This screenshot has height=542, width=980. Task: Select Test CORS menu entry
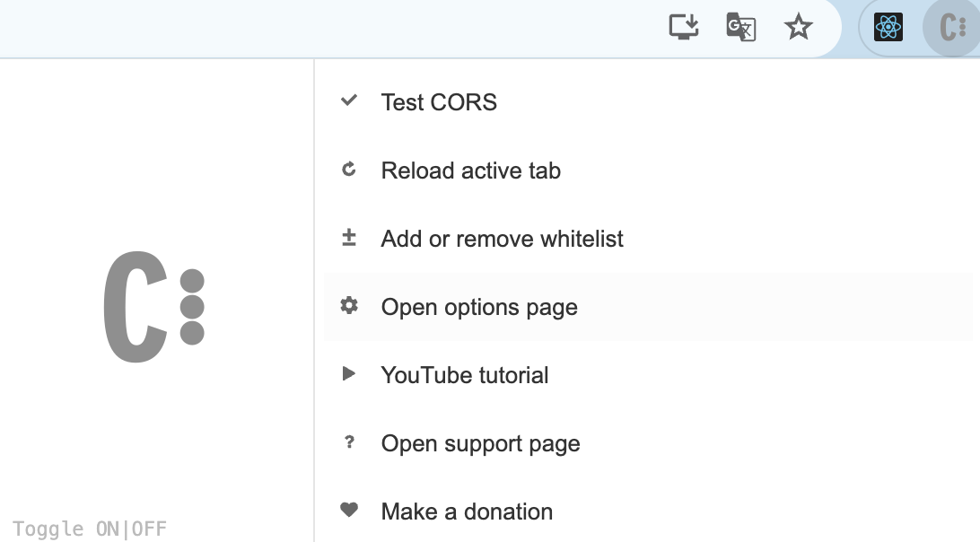tap(648, 102)
